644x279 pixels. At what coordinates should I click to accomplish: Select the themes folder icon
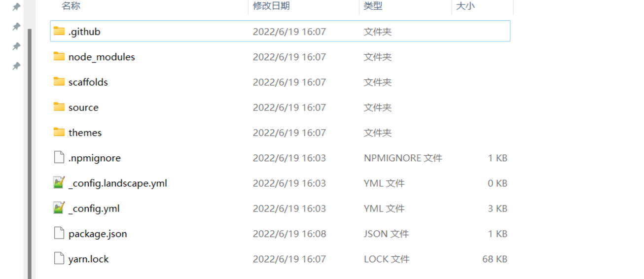[x=59, y=132]
